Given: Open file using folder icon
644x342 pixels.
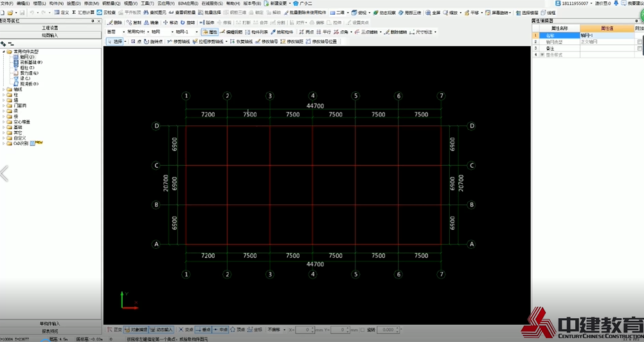Looking at the screenshot, I should tap(10, 13).
